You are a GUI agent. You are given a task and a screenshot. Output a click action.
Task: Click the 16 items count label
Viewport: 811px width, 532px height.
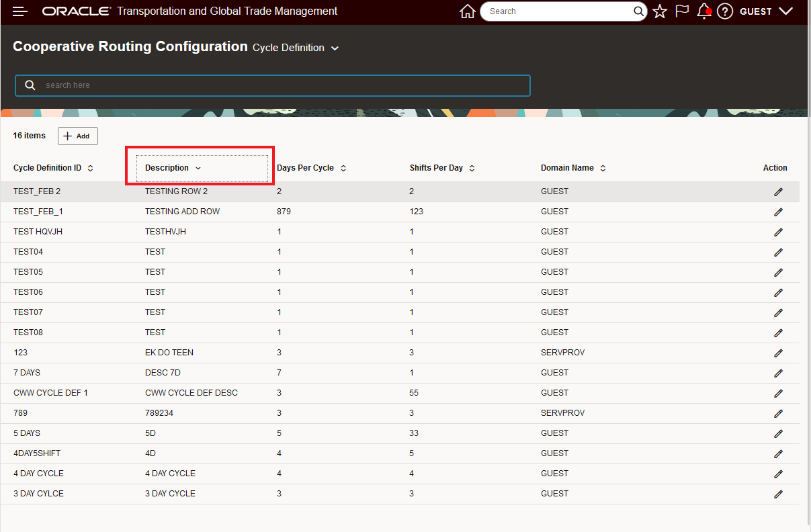[30, 136]
